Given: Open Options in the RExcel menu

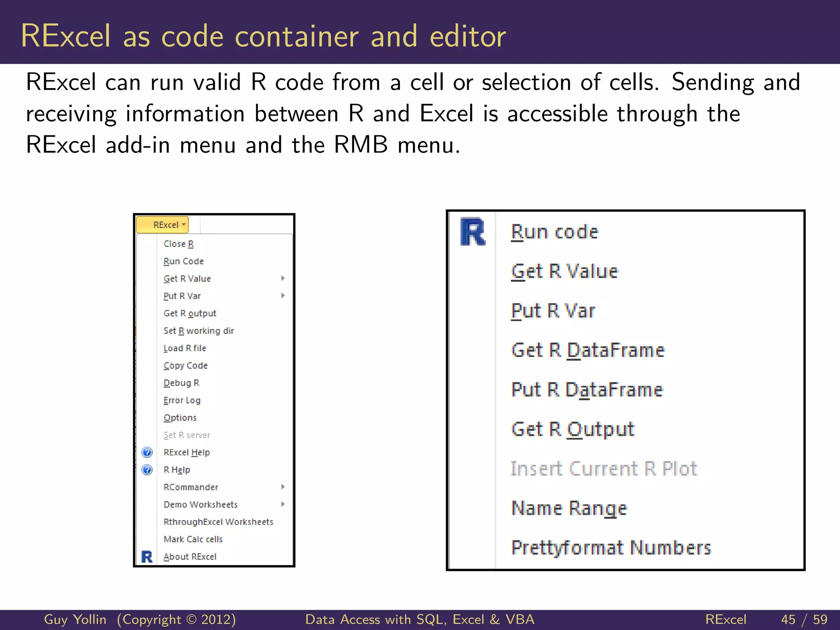Looking at the screenshot, I should 180,418.
